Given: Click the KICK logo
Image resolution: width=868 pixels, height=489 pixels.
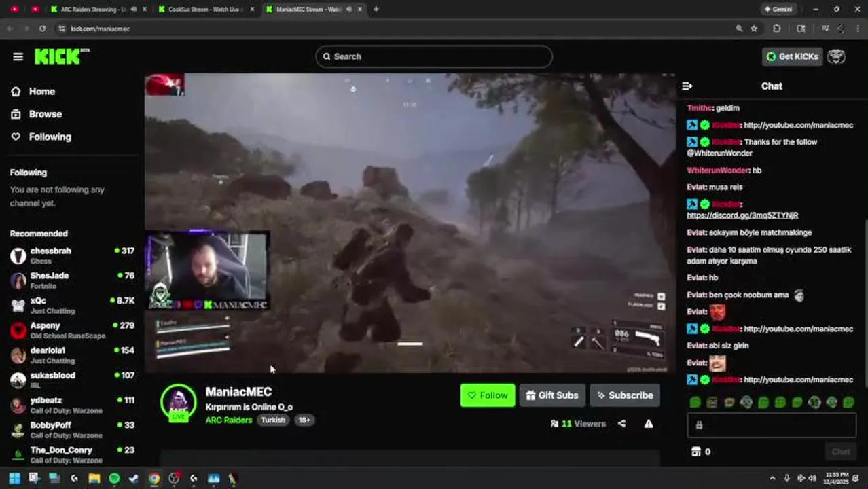Looking at the screenshot, I should pyautogui.click(x=62, y=56).
